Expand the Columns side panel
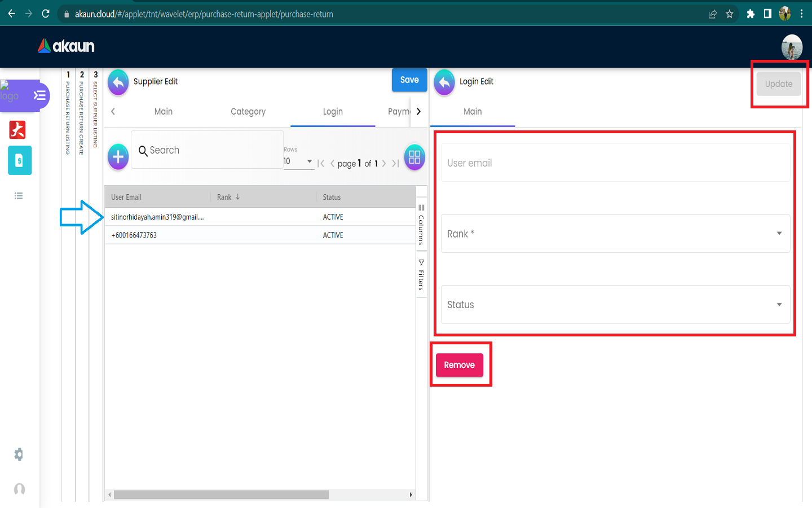This screenshot has width=812, height=508. [421, 225]
